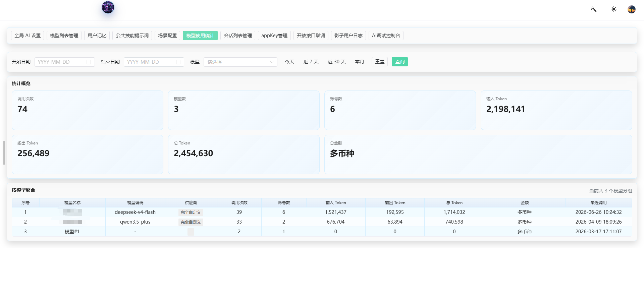Screen dimensions: 644x305
Task: Click the 调用次数 column header
Action: 239,203
